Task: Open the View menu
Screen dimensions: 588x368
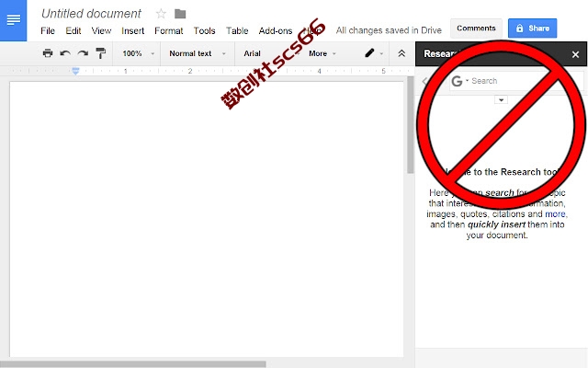Action: pyautogui.click(x=101, y=30)
